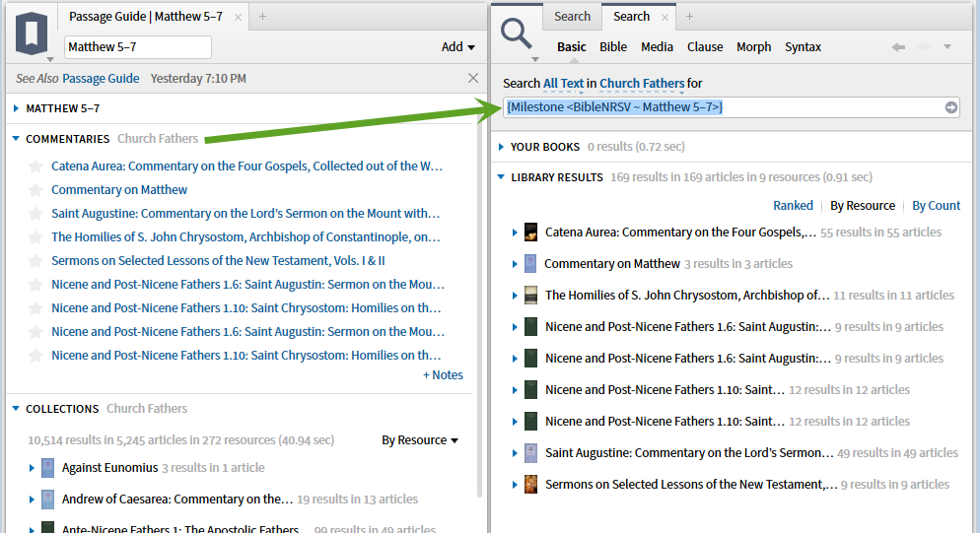
Task: Select '55 results in 55 articles' count
Action: 880,233
